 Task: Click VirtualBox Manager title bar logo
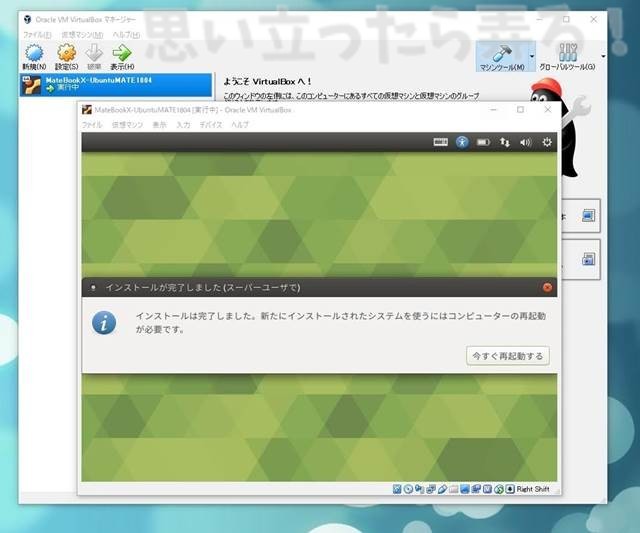(x=27, y=20)
